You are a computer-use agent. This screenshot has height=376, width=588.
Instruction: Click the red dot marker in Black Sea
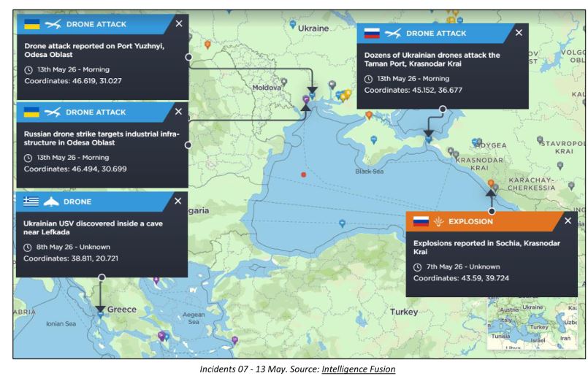click(x=303, y=174)
